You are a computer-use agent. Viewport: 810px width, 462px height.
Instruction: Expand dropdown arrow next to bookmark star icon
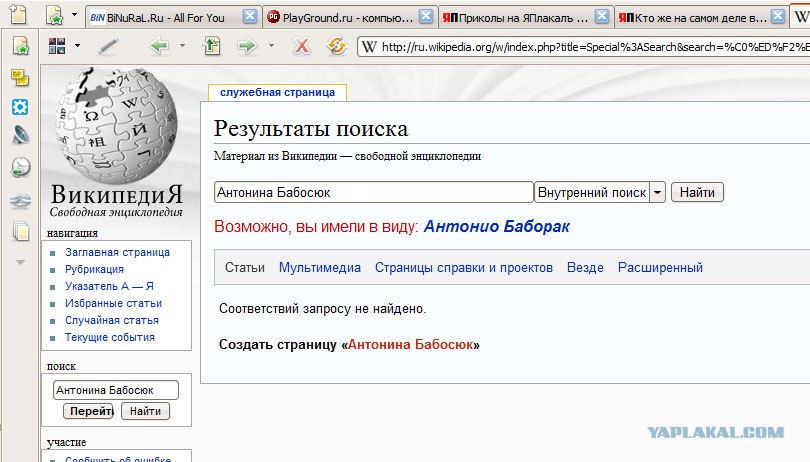(74, 14)
